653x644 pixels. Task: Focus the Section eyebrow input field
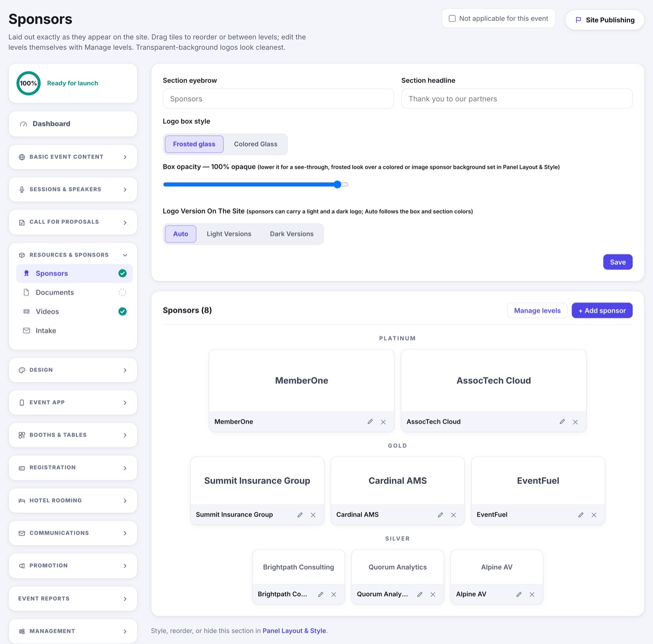(x=278, y=99)
